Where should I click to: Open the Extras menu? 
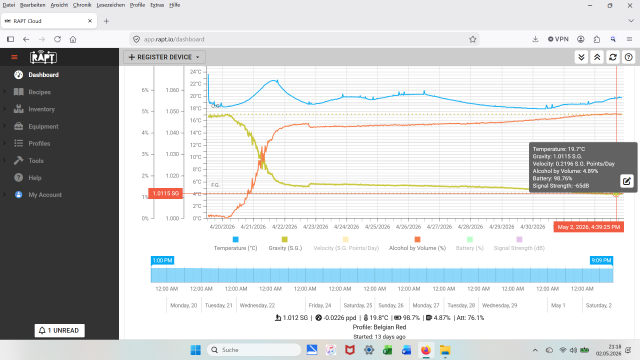click(157, 5)
